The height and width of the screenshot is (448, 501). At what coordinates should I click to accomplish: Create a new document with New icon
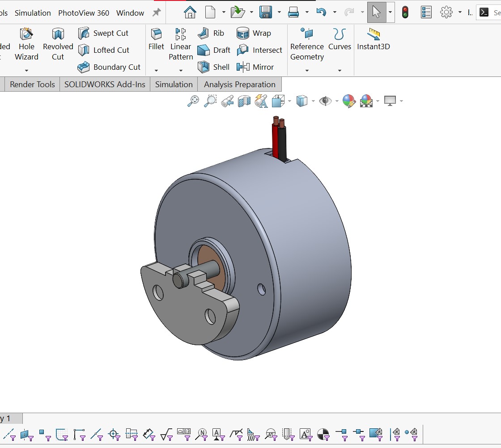(210, 13)
